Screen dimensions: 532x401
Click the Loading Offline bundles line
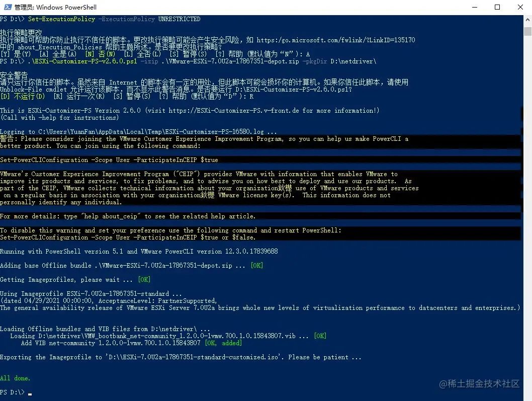click(x=105, y=329)
